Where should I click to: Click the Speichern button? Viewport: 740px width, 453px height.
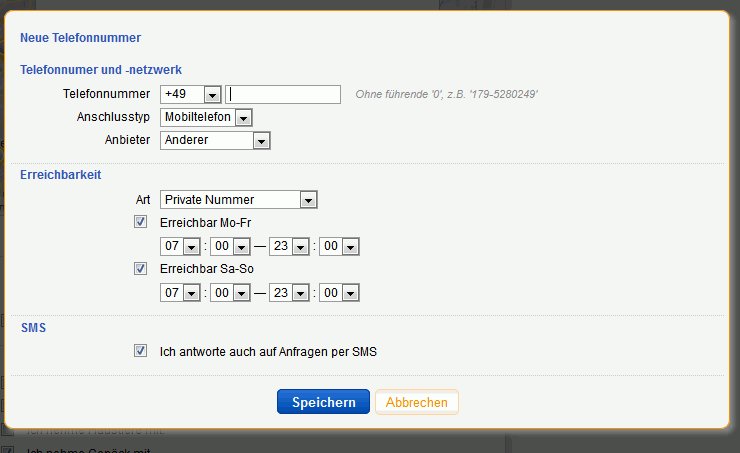tap(323, 402)
